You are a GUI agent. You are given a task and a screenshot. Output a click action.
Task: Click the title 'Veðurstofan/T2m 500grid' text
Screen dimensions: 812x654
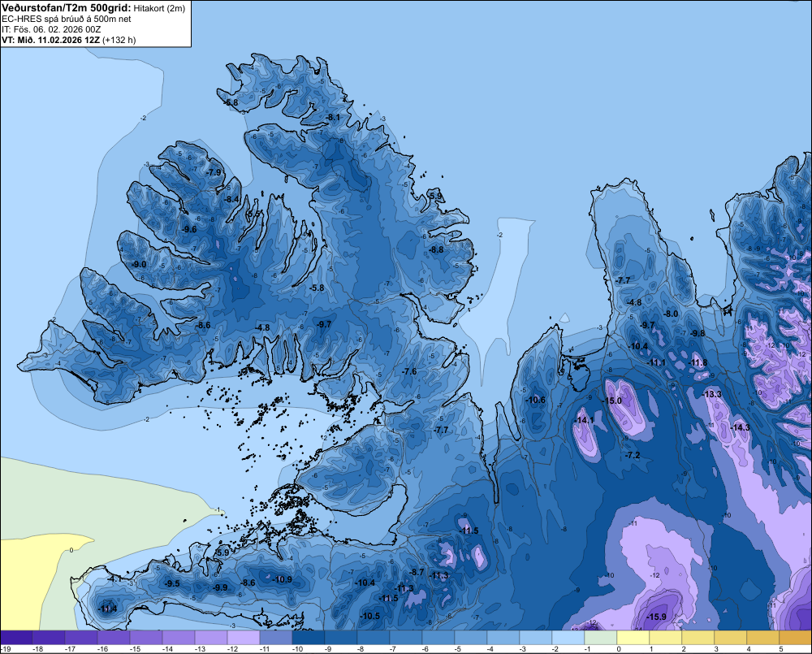point(66,8)
